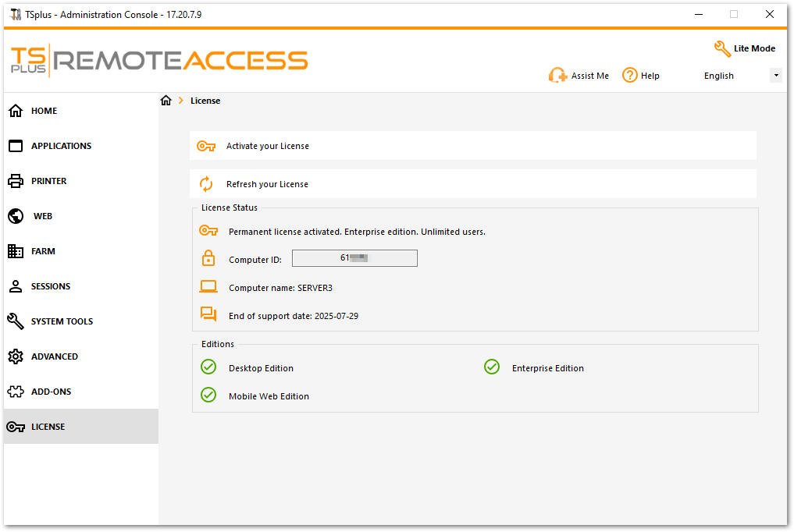Open the English language dropdown
The width and height of the screenshot is (794, 532).
point(775,75)
